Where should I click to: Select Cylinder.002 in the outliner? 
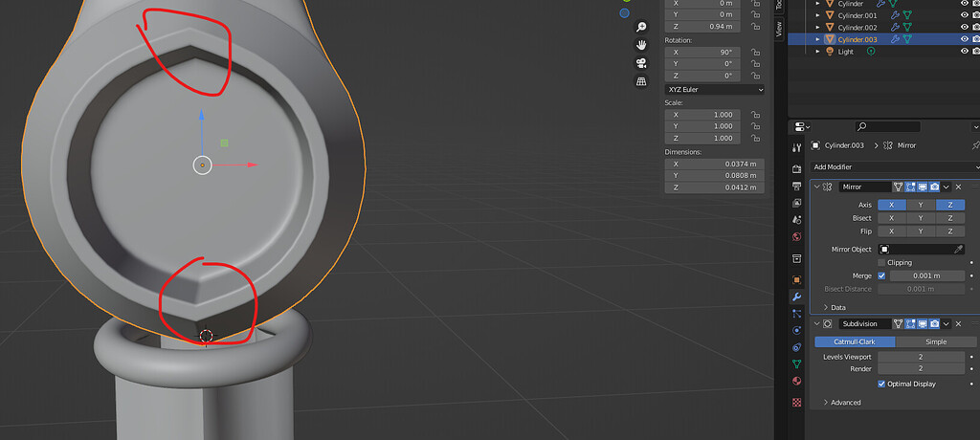857,28
